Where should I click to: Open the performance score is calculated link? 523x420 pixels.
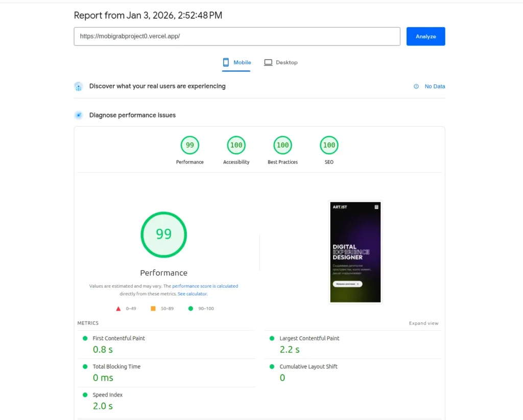tap(206, 286)
